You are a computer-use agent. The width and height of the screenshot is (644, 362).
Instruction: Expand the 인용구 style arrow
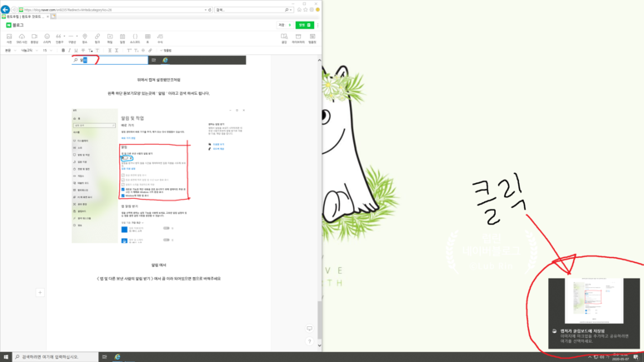[64, 36]
